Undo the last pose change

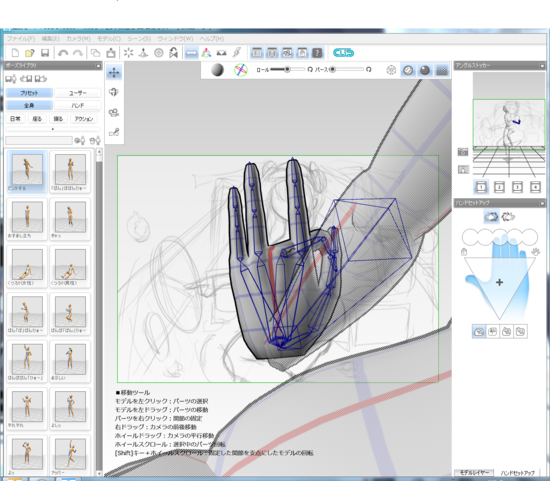63,53
